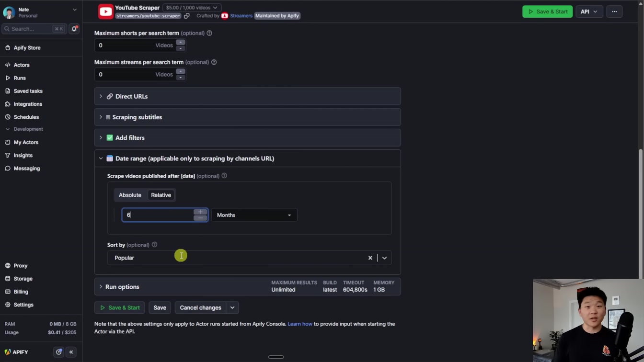644x362 pixels.
Task: Open the three-dots more options menu
Action: pyautogui.click(x=614, y=11)
